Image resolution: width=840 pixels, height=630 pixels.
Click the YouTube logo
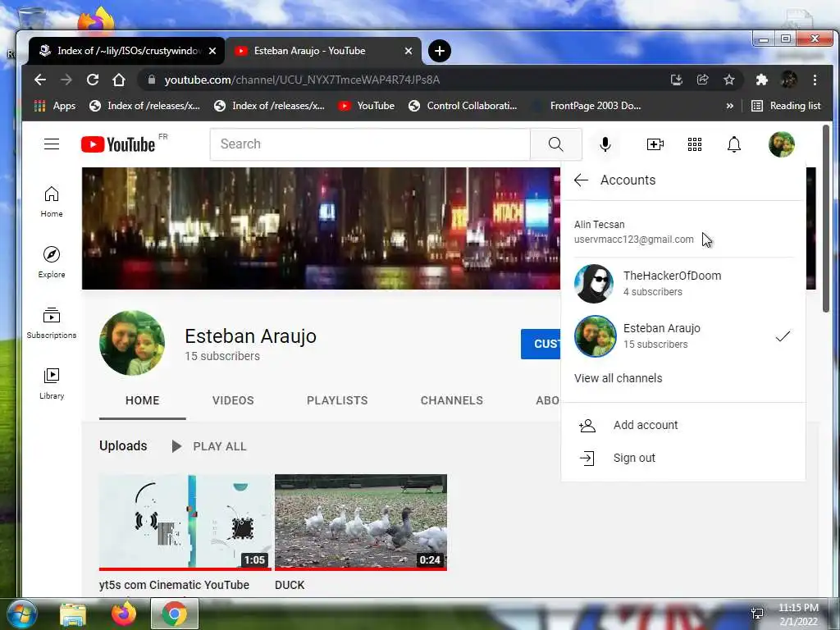118,144
